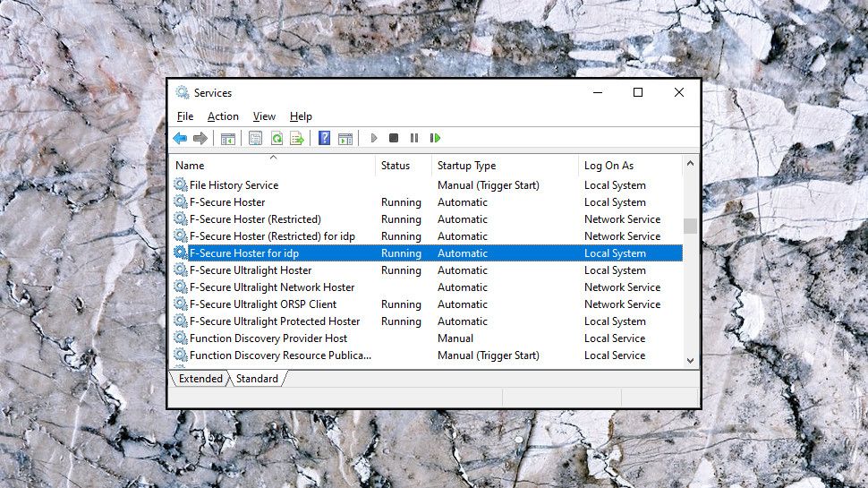
Task: Switch to the Standard tab
Action: coord(257,379)
